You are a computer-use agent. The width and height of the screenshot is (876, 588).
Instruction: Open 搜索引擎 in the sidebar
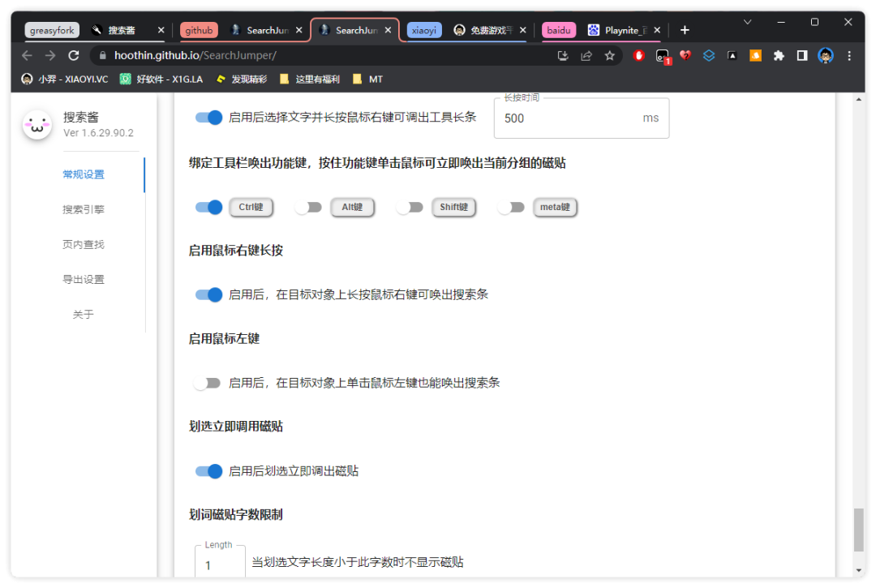click(84, 209)
